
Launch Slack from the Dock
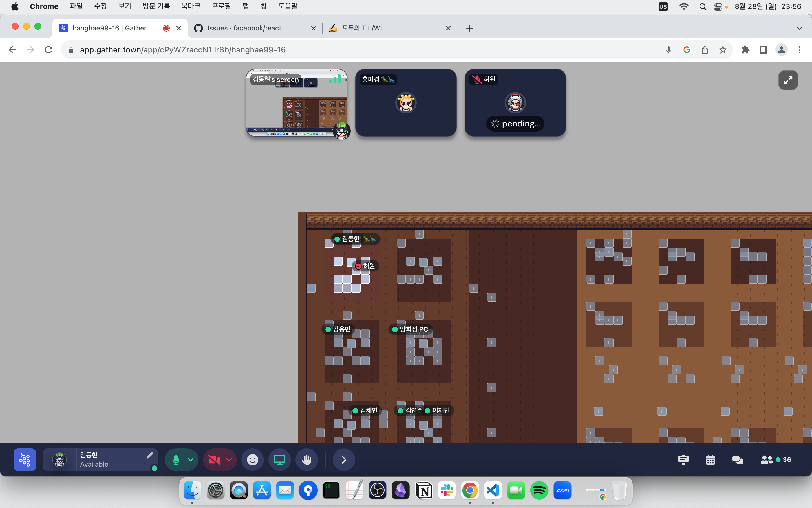coord(447,490)
